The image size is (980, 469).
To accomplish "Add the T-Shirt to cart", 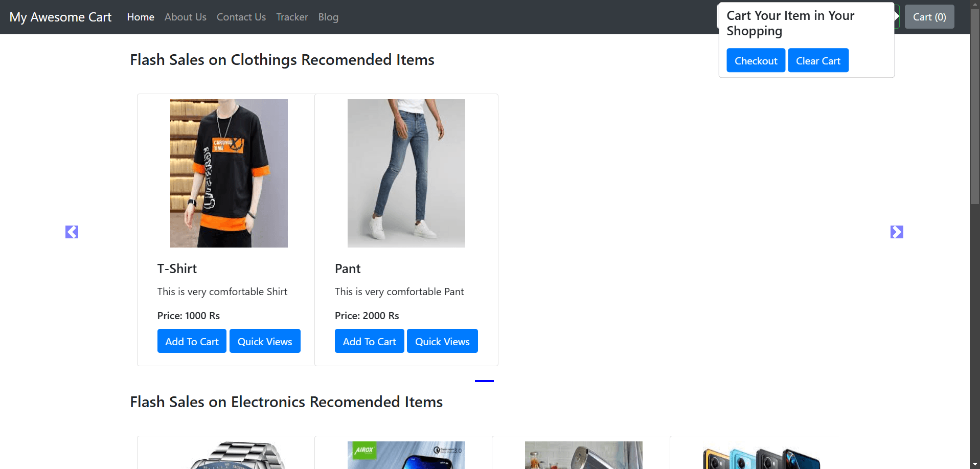I will tap(192, 341).
